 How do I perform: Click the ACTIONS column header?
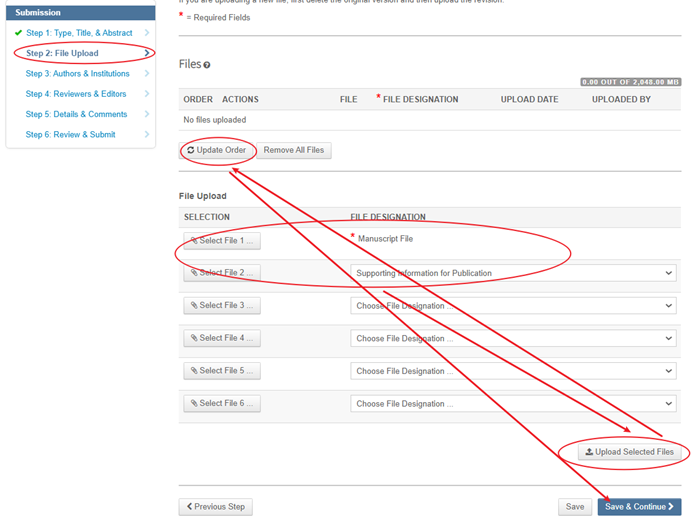(240, 99)
